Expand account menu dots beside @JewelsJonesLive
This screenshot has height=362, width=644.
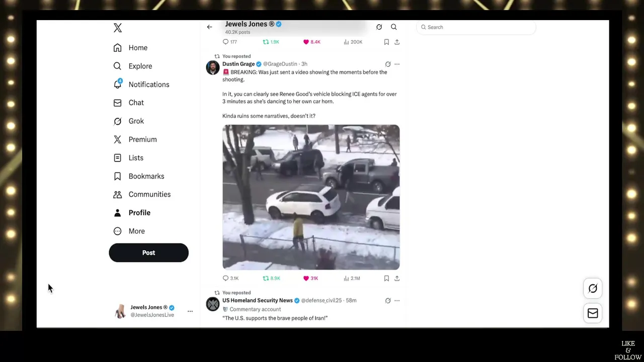[190, 311]
